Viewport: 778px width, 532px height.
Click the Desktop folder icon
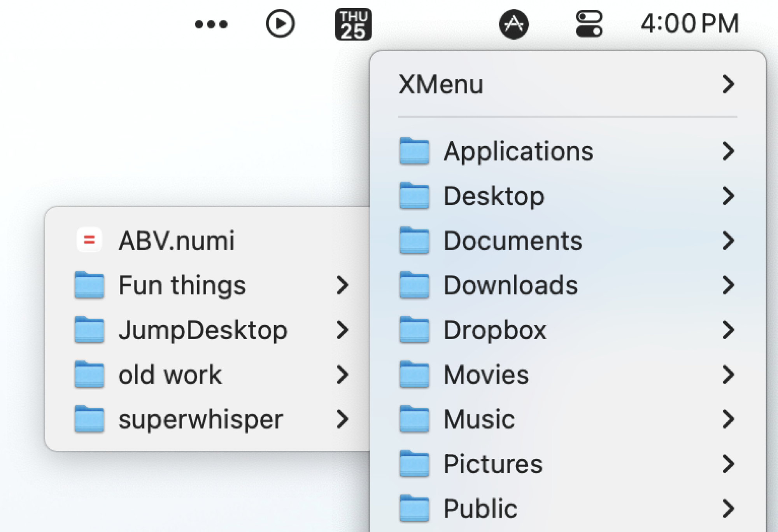click(414, 196)
